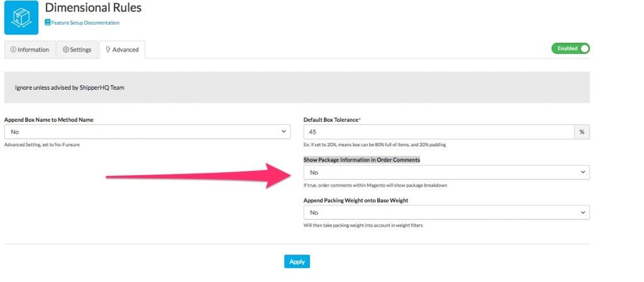
Task: Open Append Packing Weight onto Base Weight dropdown
Action: tap(446, 213)
